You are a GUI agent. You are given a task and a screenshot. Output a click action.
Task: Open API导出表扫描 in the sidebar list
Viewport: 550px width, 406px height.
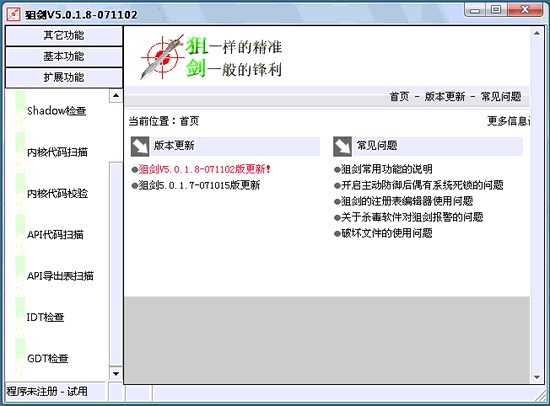coord(60,276)
